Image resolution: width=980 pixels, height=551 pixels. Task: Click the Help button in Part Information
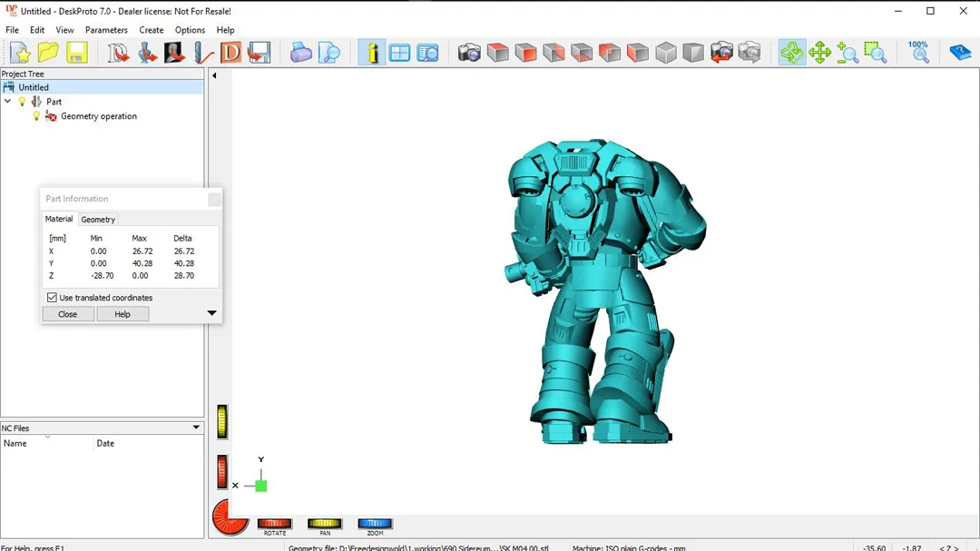(x=122, y=314)
